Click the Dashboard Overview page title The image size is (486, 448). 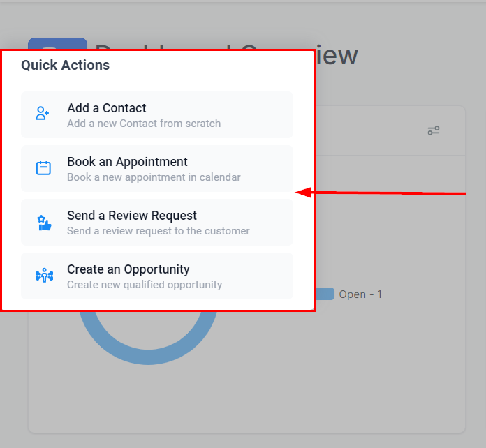[337, 55]
